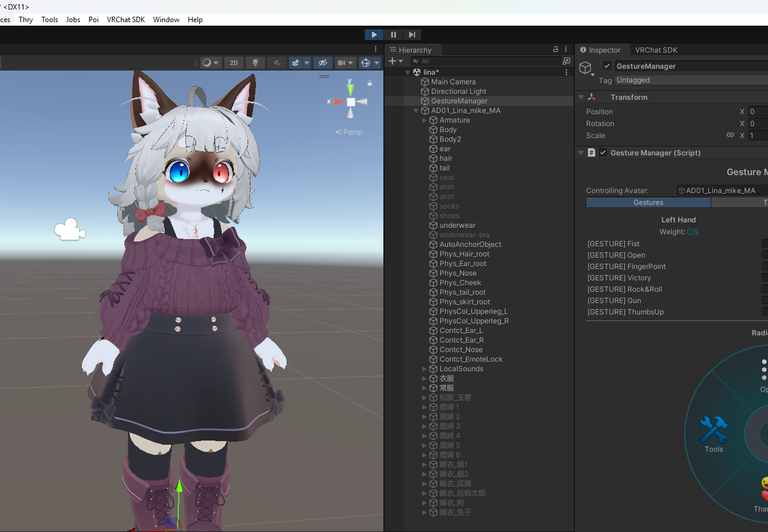Click the Tools wrench icon in radial menu
Image resolution: width=768 pixels, height=532 pixels.
click(714, 430)
